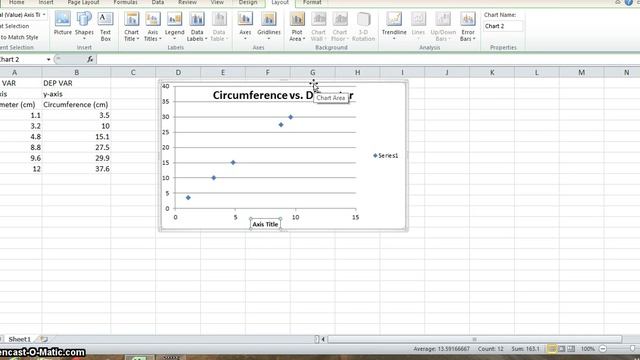
Task: Select cell containing 27.5
Action: coord(76,147)
